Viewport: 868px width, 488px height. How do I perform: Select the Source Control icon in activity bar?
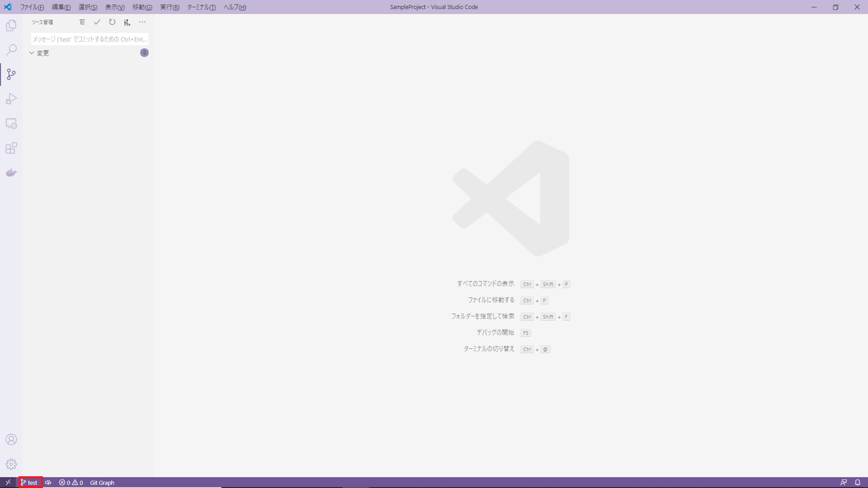(x=11, y=74)
